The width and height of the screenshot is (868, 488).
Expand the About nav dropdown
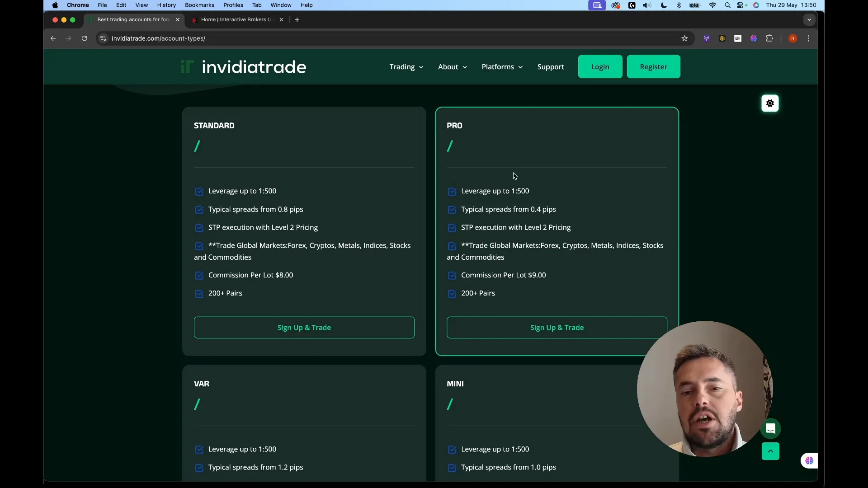pyautogui.click(x=452, y=67)
